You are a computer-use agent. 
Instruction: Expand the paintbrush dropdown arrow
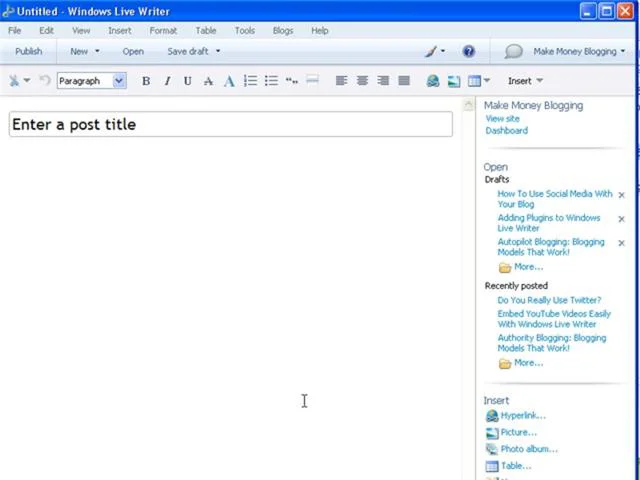click(443, 51)
